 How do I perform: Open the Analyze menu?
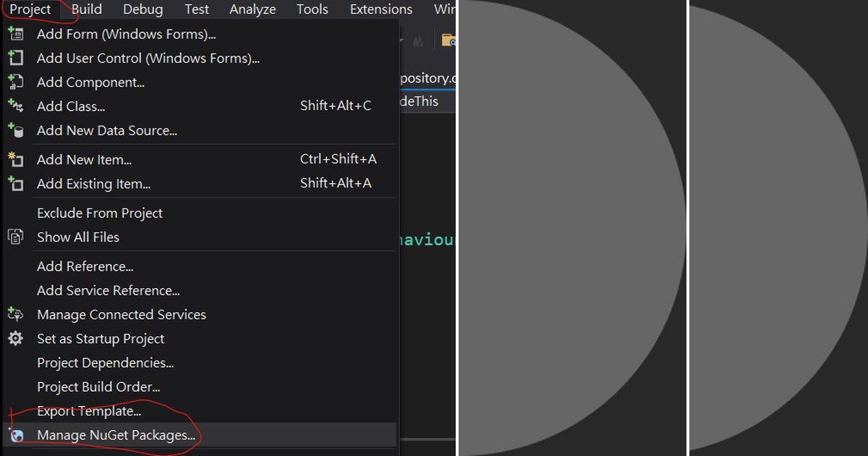pyautogui.click(x=252, y=9)
